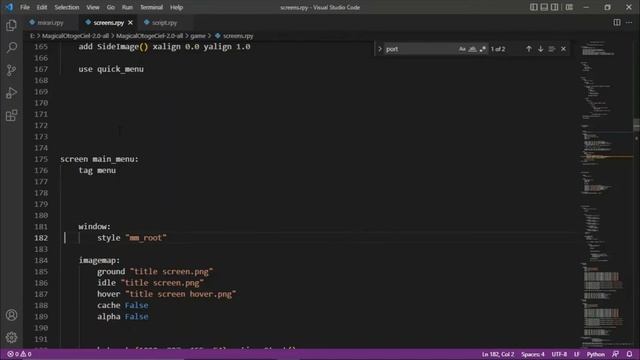Screen dimensions: 640x360
Task: Click line number 175 in gutter
Action: coord(41,159)
